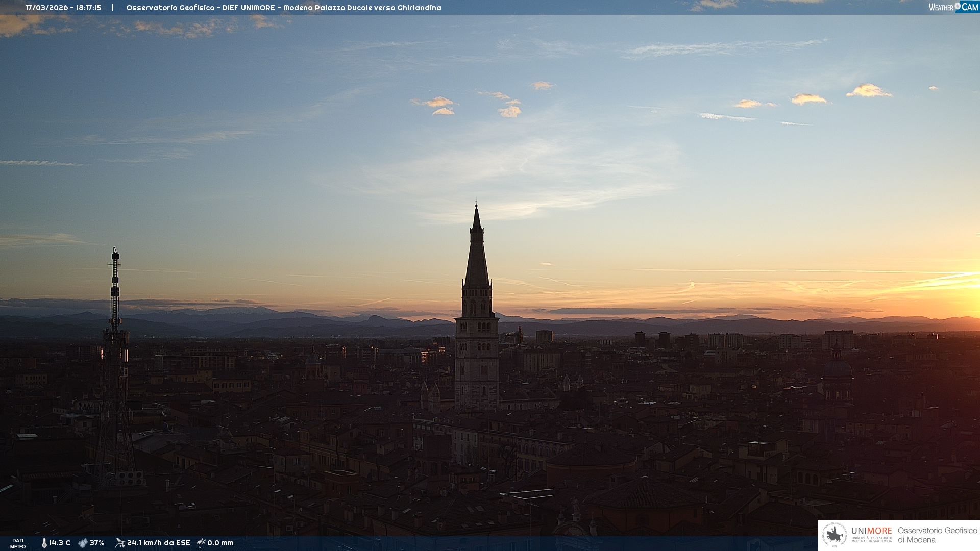The image size is (980, 551).
Task: Click the rain umbrella precipitation icon
Action: pyautogui.click(x=201, y=543)
